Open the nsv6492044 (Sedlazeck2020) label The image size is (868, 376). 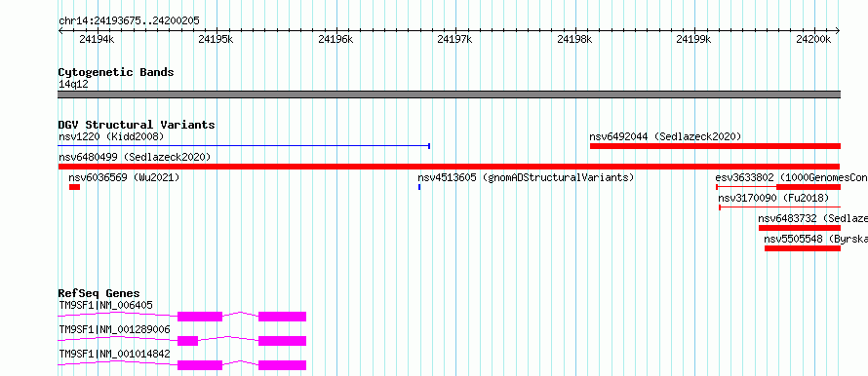665,136
